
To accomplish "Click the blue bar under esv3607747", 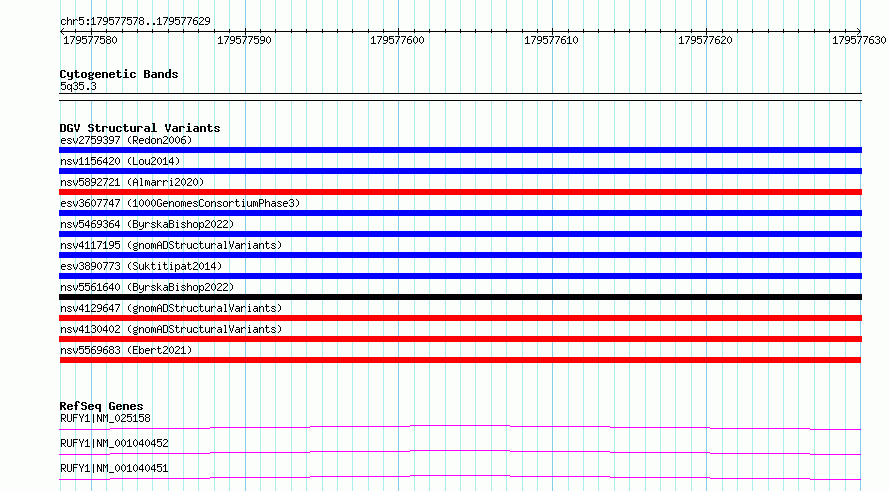I will (x=460, y=213).
